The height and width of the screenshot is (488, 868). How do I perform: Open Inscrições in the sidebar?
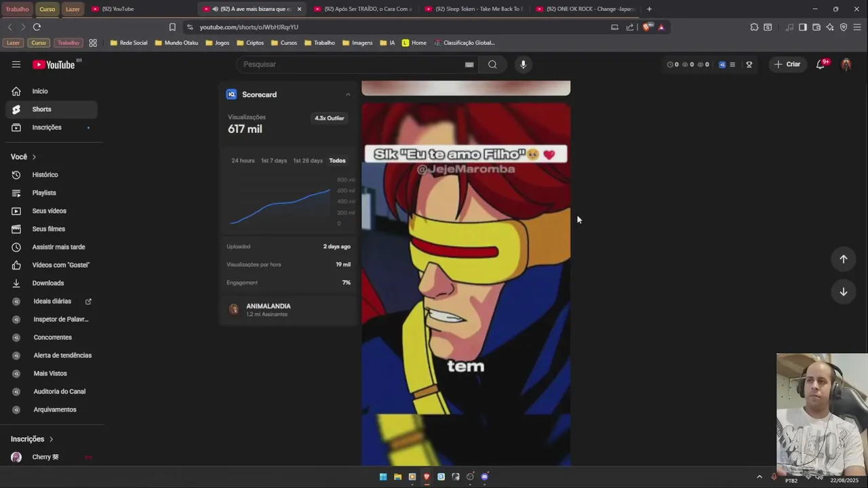[52, 127]
